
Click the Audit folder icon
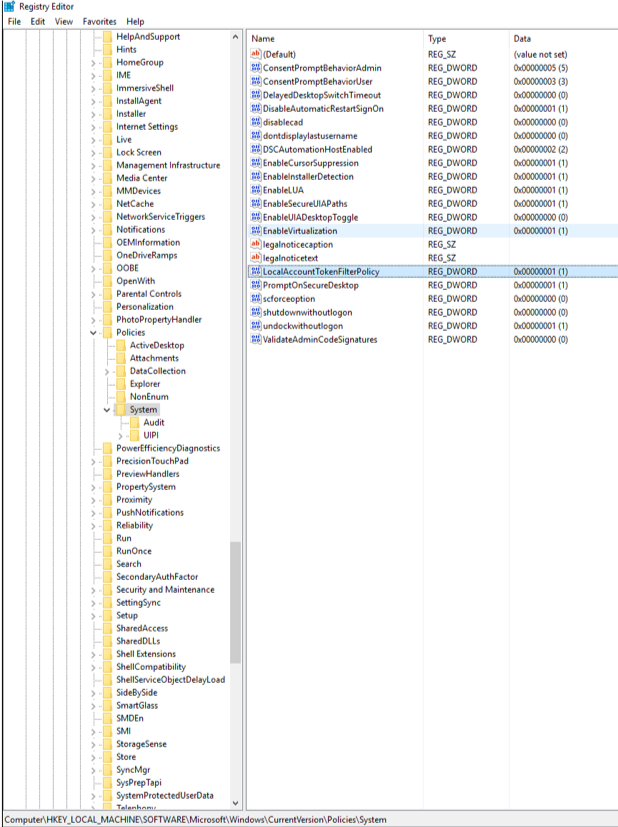pyautogui.click(x=134, y=422)
